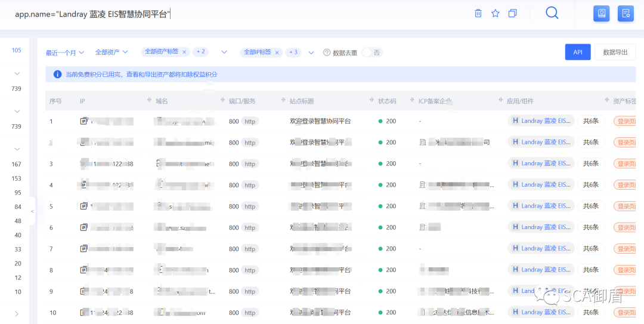Click the help icon beside 数据去重

click(327, 53)
